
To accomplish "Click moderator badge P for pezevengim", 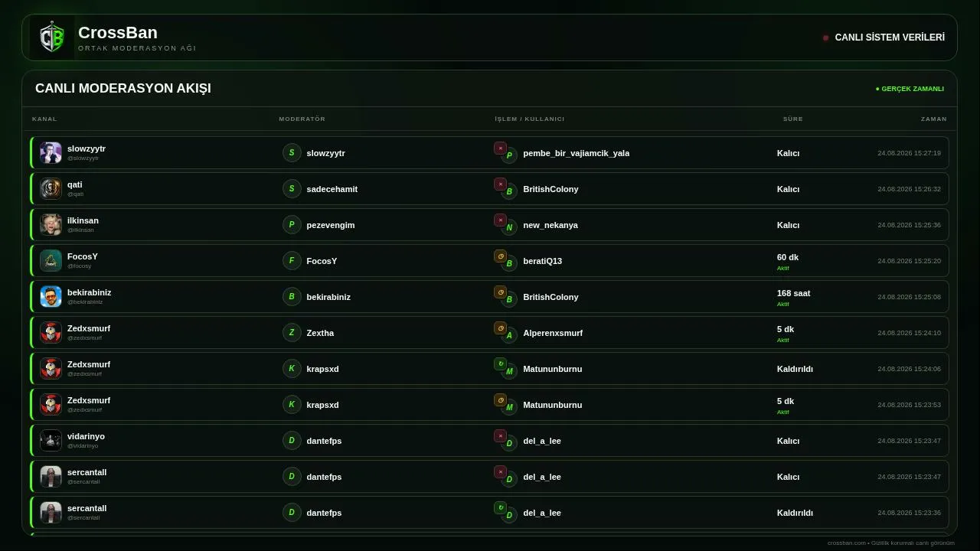I will coord(292,224).
